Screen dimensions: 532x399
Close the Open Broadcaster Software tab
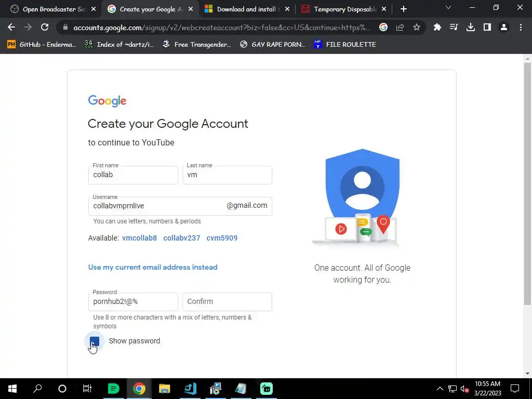[x=94, y=9]
